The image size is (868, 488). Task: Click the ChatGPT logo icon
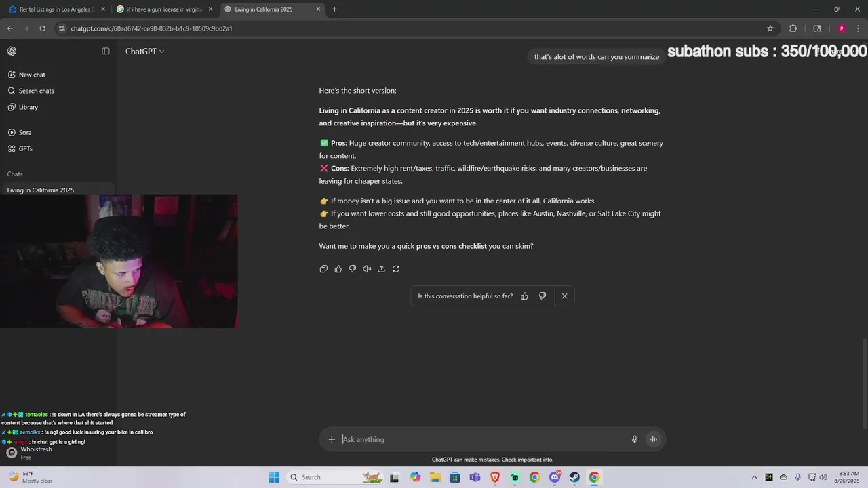(x=12, y=52)
